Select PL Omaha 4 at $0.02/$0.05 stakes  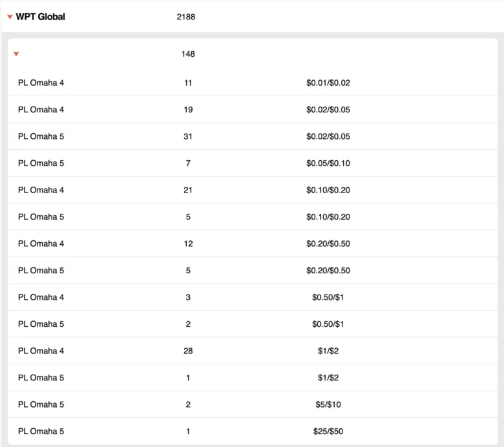(41, 110)
